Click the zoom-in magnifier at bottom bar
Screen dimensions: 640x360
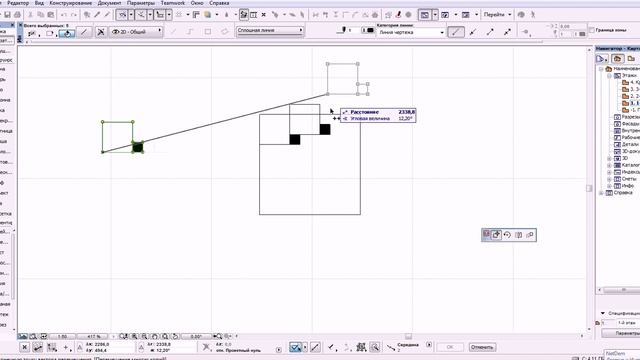click(x=134, y=336)
